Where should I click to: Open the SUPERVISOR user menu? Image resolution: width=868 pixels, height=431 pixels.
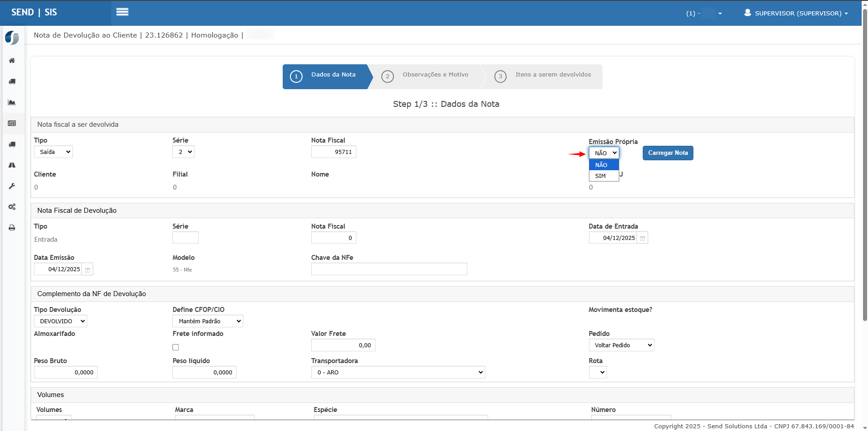[797, 13]
